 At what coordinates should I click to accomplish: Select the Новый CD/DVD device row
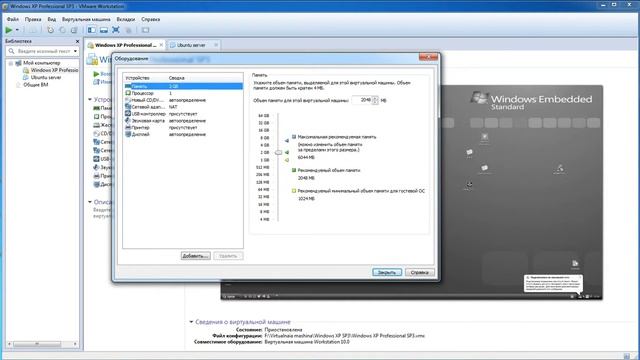(x=183, y=100)
